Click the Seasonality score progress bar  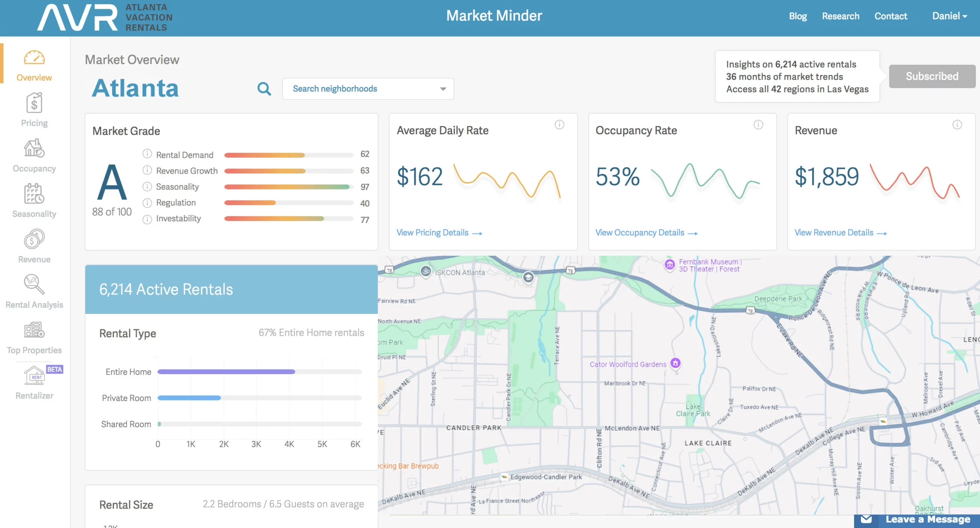pos(289,187)
